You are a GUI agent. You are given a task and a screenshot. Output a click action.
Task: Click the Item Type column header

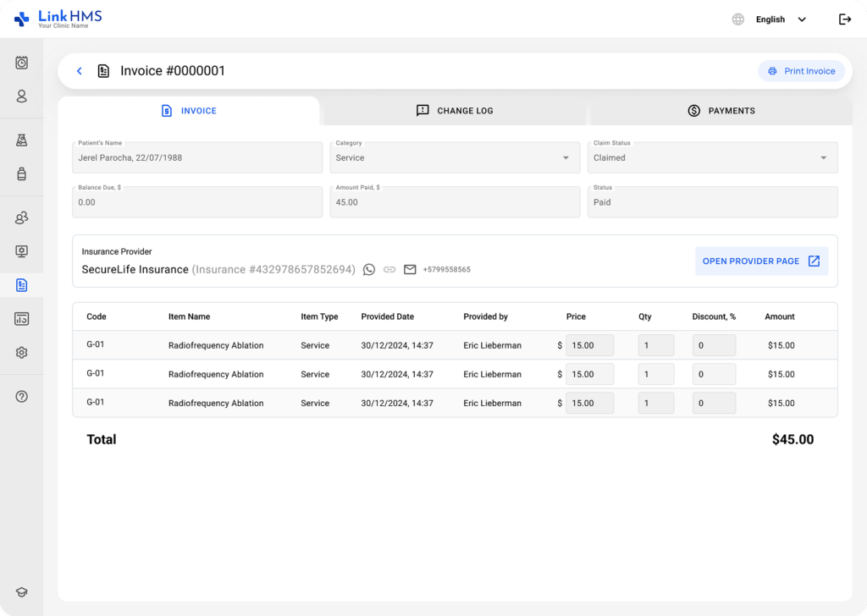tap(319, 316)
